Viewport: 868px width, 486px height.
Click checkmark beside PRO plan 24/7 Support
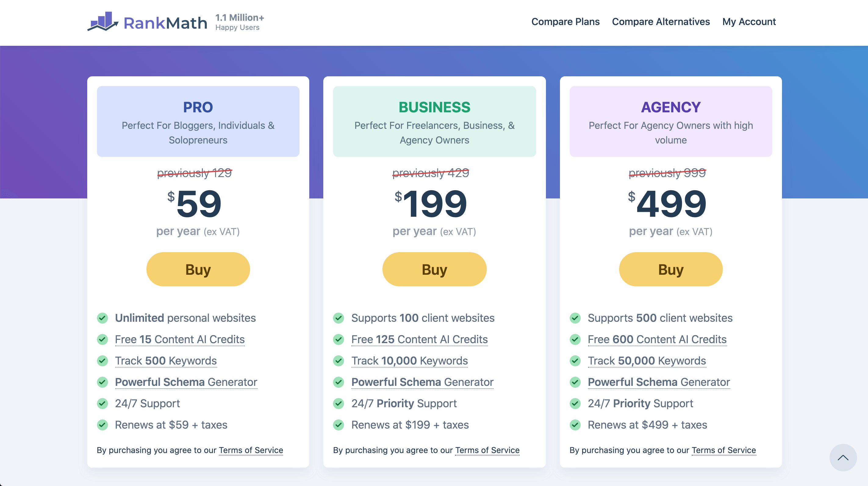tap(102, 403)
